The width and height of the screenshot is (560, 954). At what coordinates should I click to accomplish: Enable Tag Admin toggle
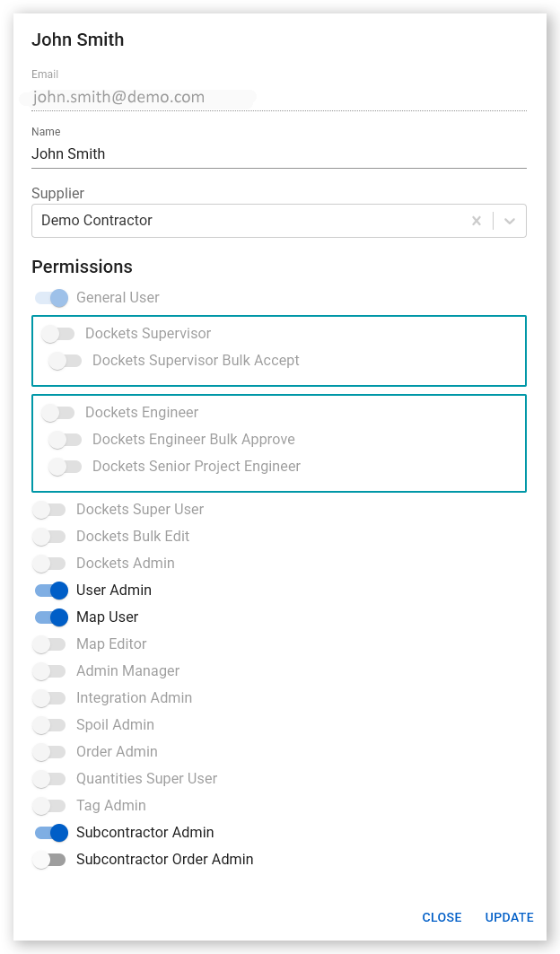(x=48, y=806)
